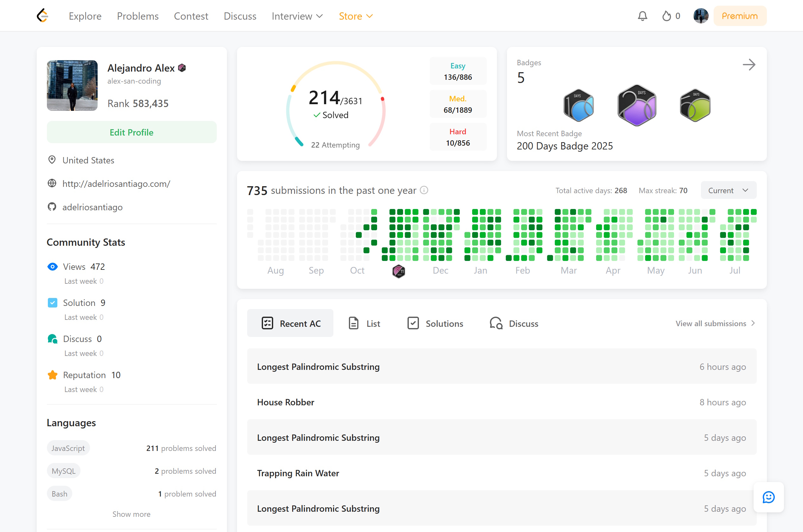Open the support chat smiley icon
This screenshot has height=532, width=803.
(x=768, y=497)
